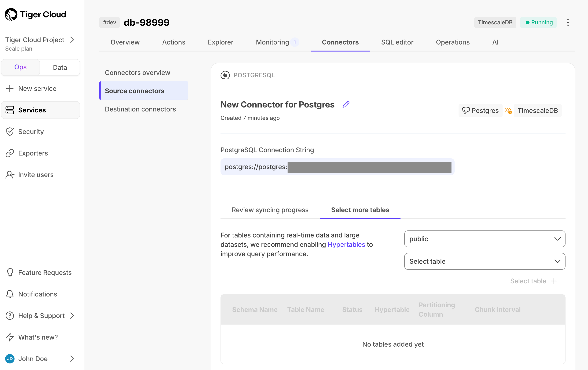The image size is (588, 370).
Task: Click the Services server icon
Action: click(x=10, y=110)
